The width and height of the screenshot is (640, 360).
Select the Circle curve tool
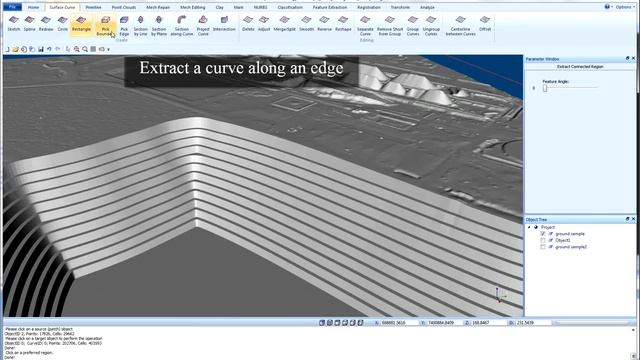pyautogui.click(x=62, y=24)
